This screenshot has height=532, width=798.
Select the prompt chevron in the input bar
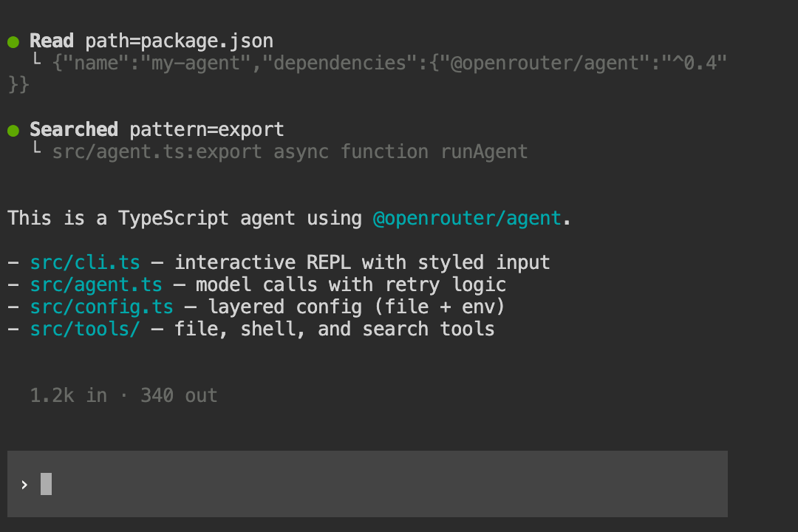point(24,484)
